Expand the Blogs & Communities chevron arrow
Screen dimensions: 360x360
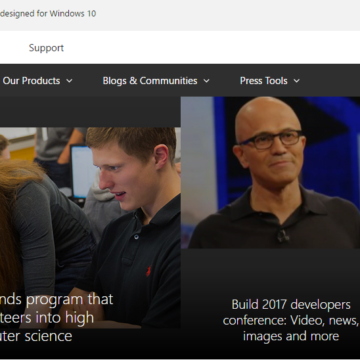pyautogui.click(x=206, y=81)
